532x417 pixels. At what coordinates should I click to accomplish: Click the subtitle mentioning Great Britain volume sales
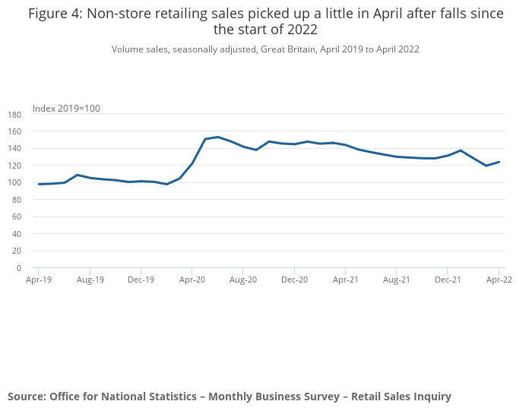click(x=265, y=49)
